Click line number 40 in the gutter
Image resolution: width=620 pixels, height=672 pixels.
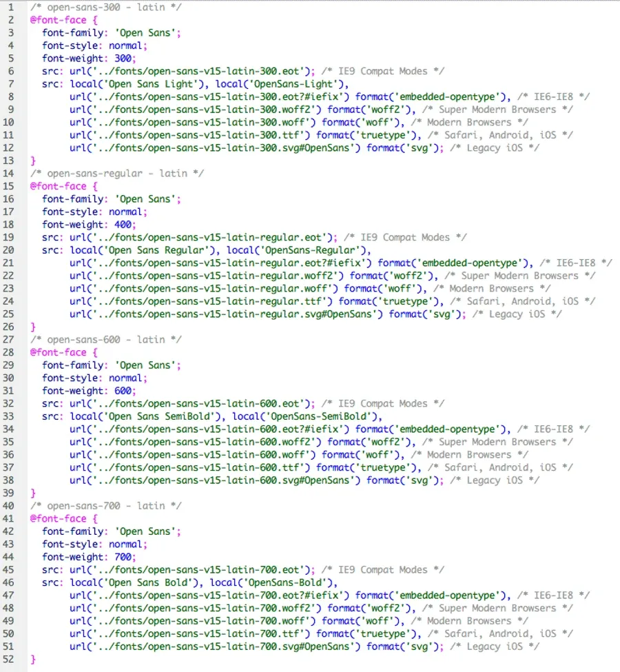click(x=11, y=506)
